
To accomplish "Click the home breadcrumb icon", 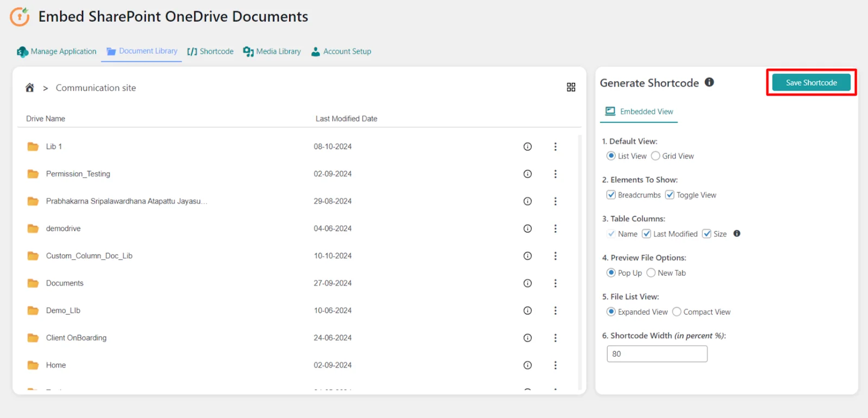I will click(x=30, y=87).
